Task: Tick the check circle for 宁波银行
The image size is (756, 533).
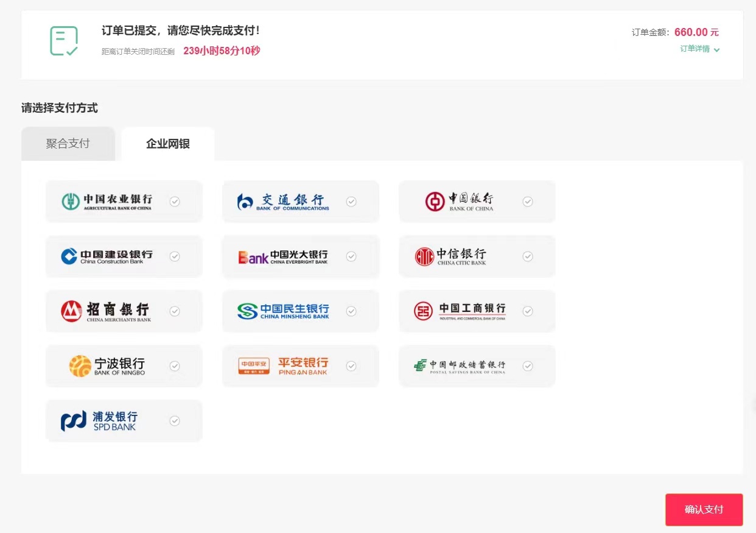Action: (x=175, y=366)
